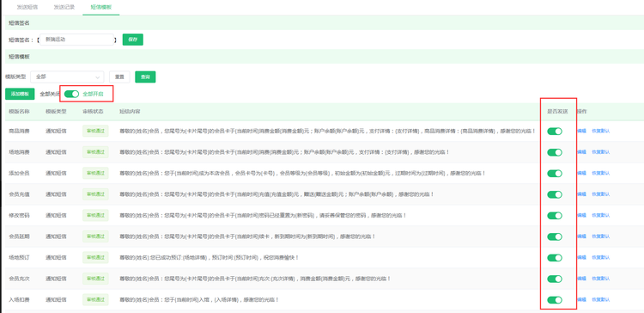This screenshot has width=644, height=313.
Task: Click 恢复默认 for 添加会员 template
Action: pyautogui.click(x=600, y=173)
